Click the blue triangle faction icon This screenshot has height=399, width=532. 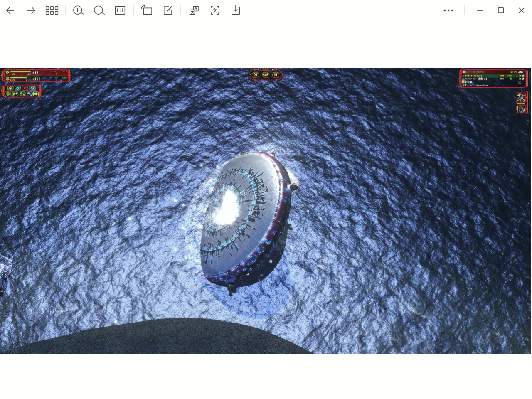463,79
